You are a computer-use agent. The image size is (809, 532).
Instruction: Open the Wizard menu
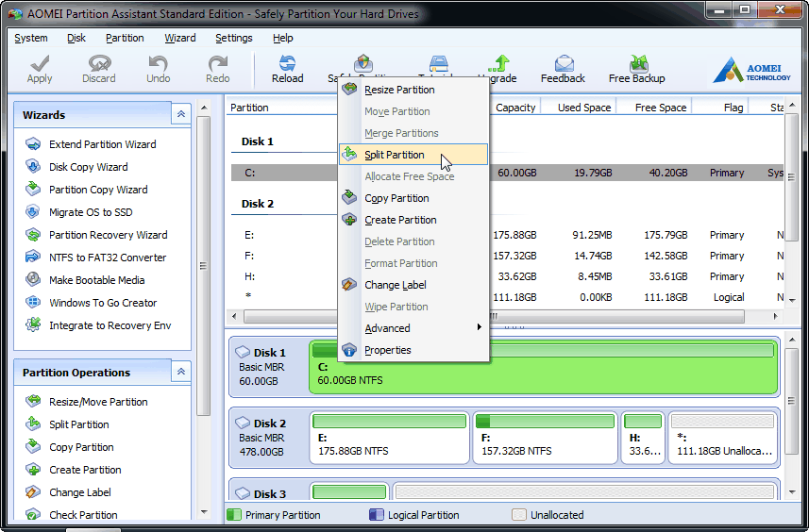point(180,38)
